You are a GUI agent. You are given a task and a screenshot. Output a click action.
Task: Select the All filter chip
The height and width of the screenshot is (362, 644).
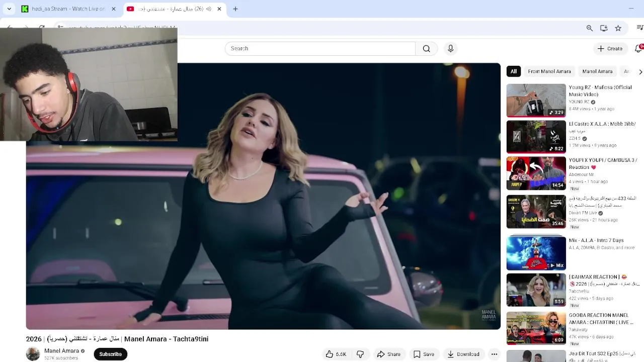(x=513, y=71)
